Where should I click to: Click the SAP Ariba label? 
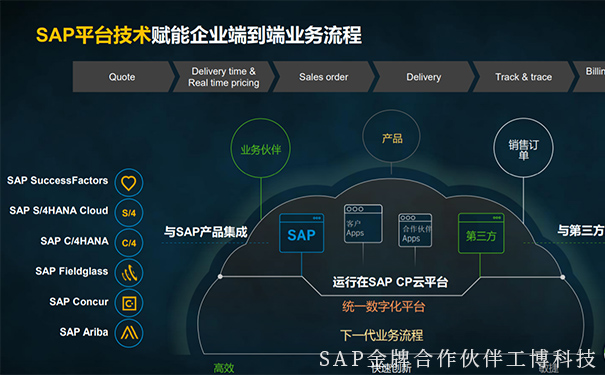click(x=84, y=332)
